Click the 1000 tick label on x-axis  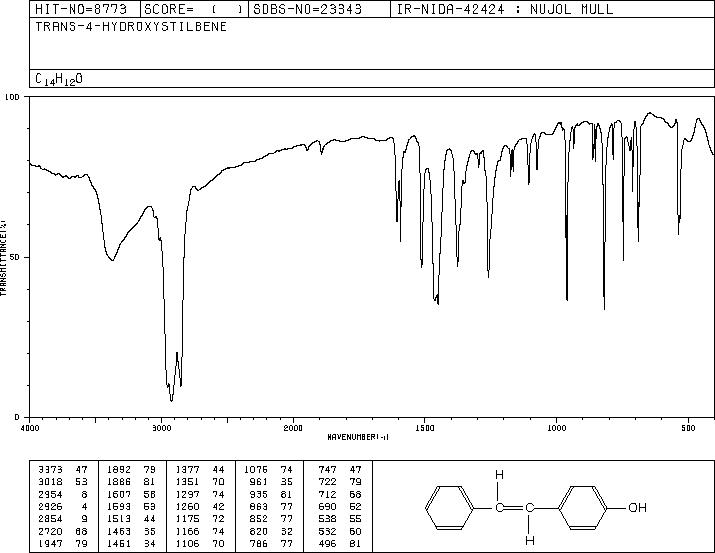pos(556,428)
